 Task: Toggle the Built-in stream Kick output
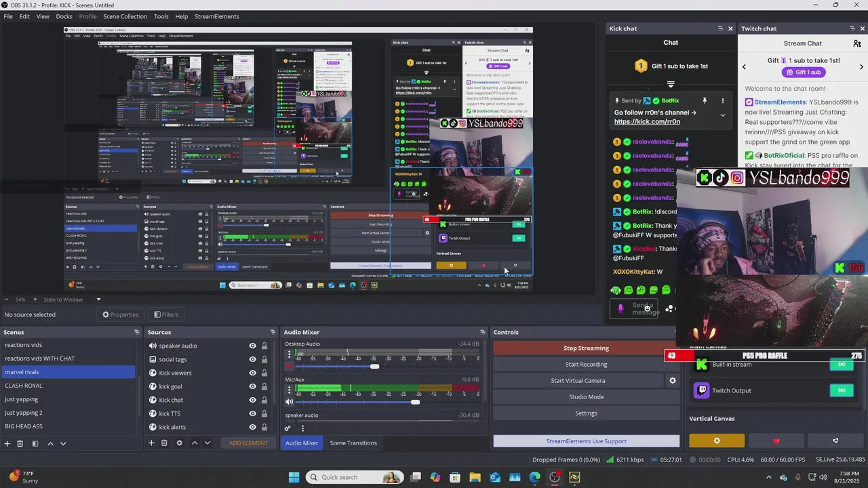pos(842,364)
